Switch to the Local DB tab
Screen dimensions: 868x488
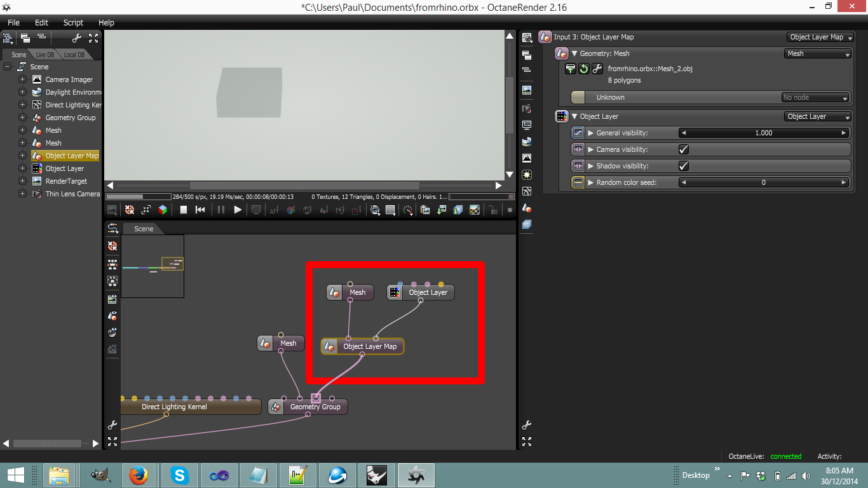(x=74, y=55)
